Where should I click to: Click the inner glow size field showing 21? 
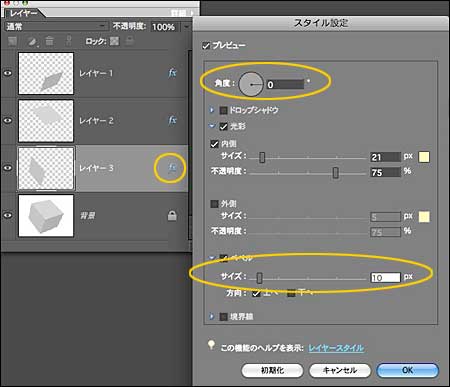click(385, 157)
